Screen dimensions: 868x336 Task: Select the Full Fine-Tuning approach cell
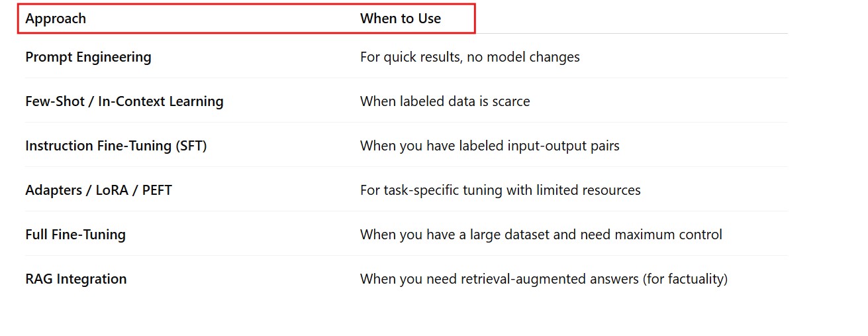(75, 235)
